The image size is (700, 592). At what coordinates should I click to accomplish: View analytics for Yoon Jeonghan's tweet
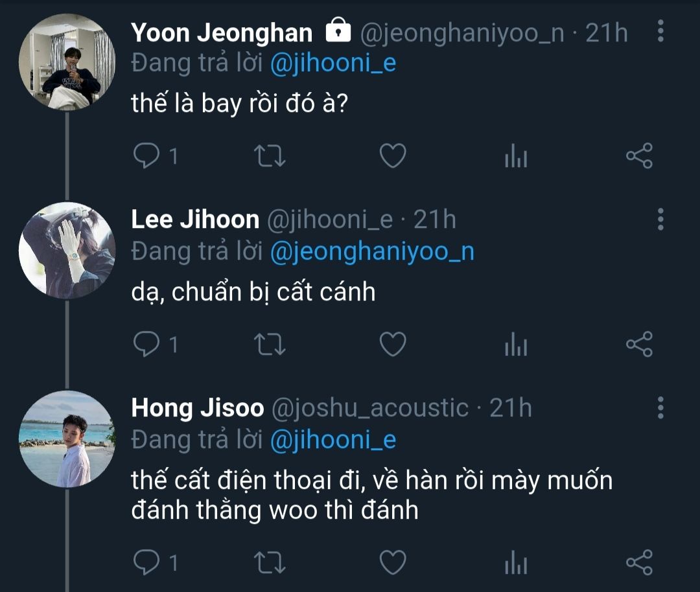[516, 157]
